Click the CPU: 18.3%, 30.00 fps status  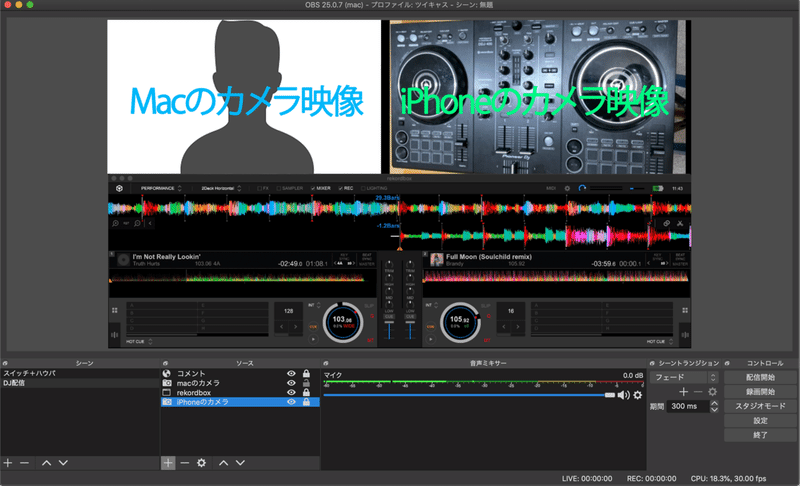(728, 478)
